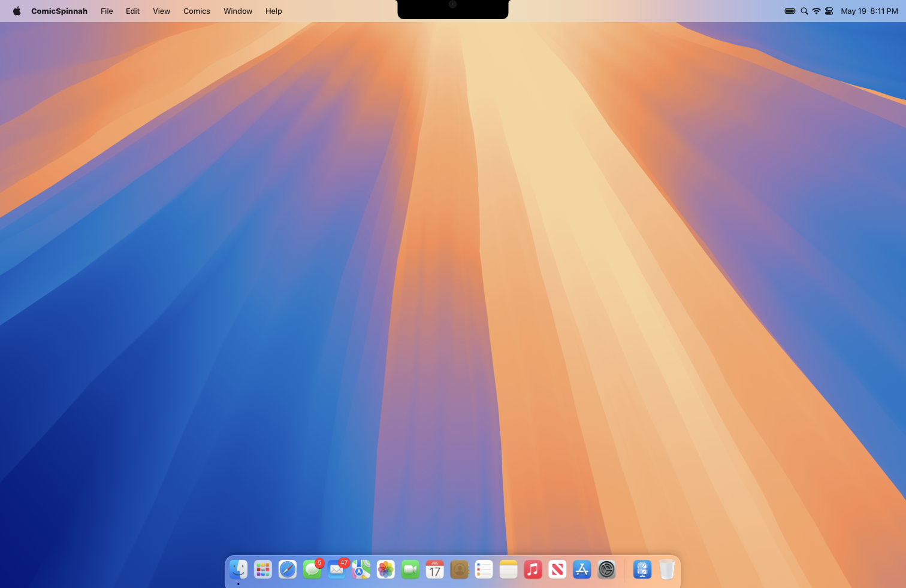The image size is (906, 588).
Task: Open Launchpad in the Dock
Action: point(263,569)
